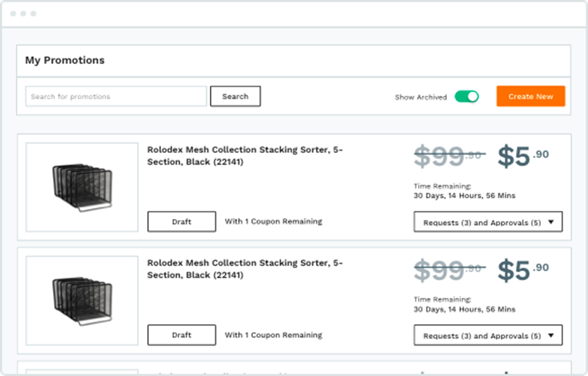588x376 pixels.
Task: Click the Draft button on first promotion
Action: click(181, 222)
